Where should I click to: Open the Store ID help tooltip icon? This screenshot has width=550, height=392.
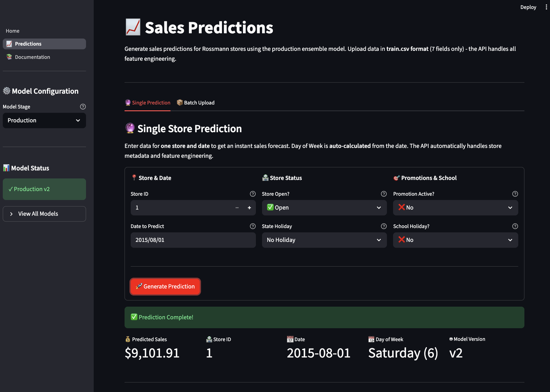click(x=252, y=194)
